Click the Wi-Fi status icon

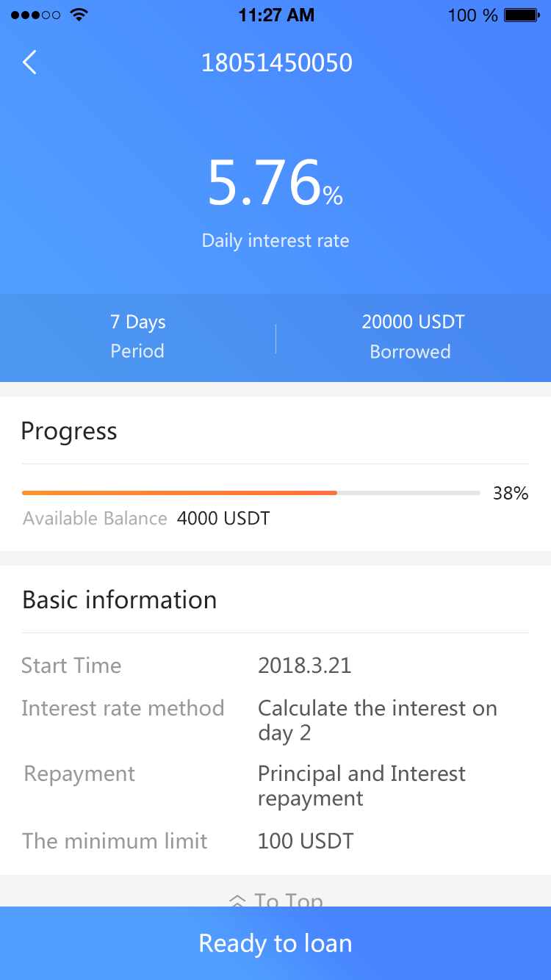coord(79,15)
